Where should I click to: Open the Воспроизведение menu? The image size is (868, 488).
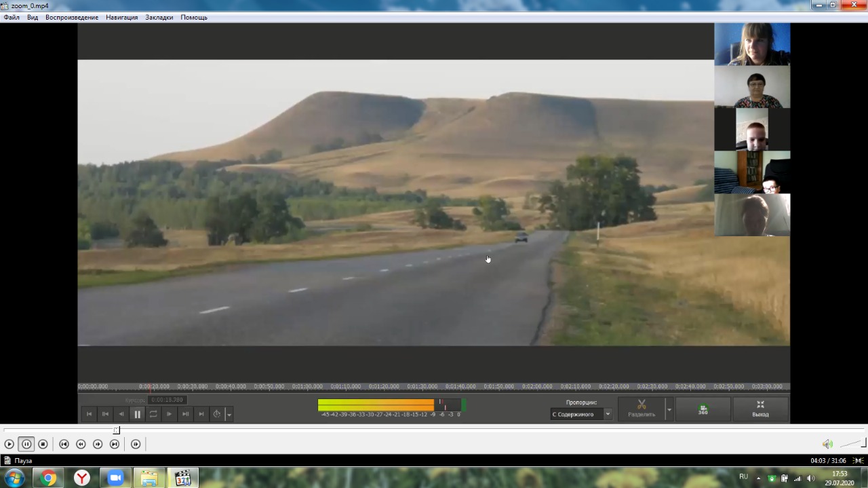point(72,18)
